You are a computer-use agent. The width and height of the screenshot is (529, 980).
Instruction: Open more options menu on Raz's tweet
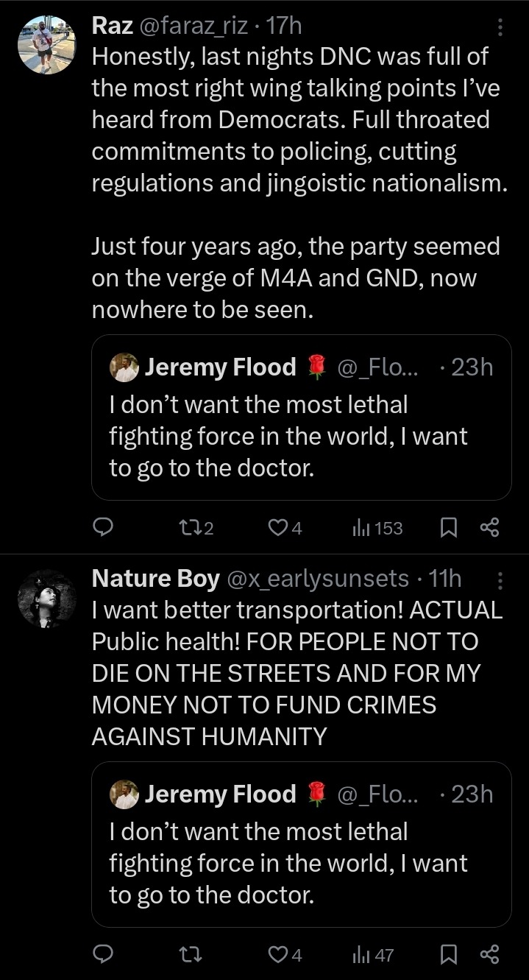500,27
